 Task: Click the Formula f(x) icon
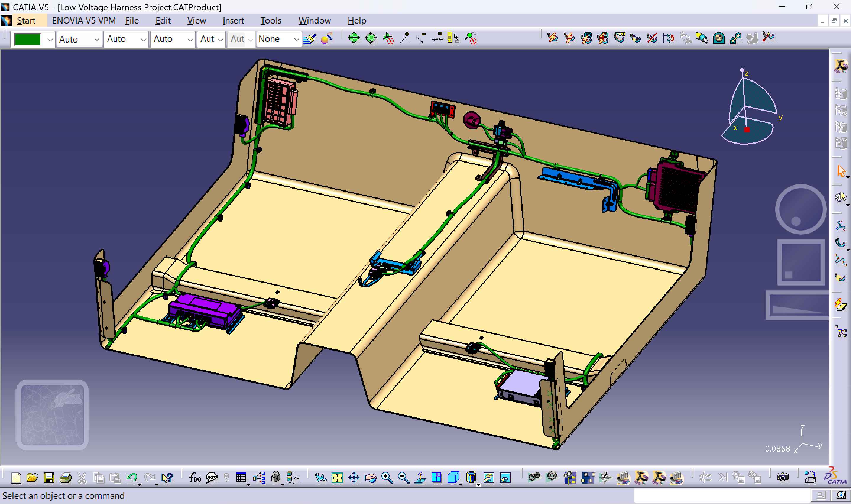tap(194, 478)
